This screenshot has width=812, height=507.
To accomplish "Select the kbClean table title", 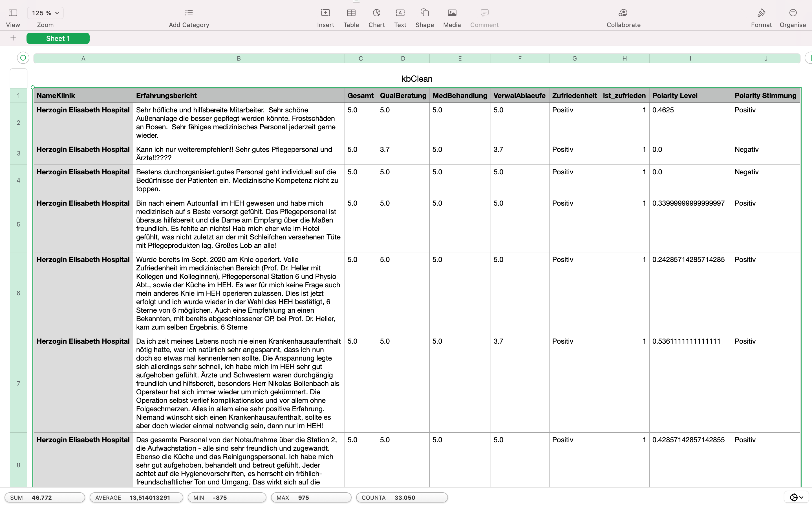I will coord(416,79).
